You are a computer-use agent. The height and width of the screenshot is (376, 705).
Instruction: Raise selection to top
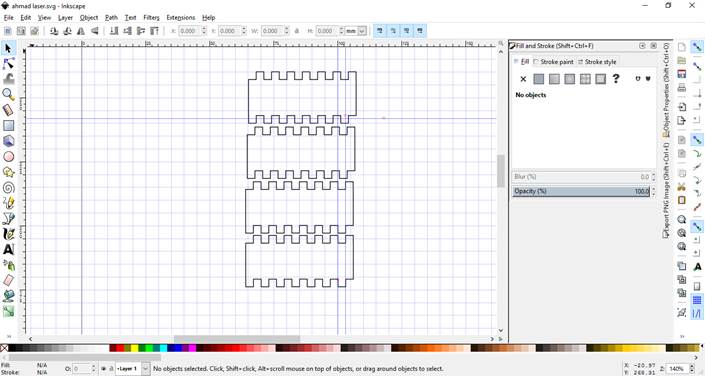point(154,31)
